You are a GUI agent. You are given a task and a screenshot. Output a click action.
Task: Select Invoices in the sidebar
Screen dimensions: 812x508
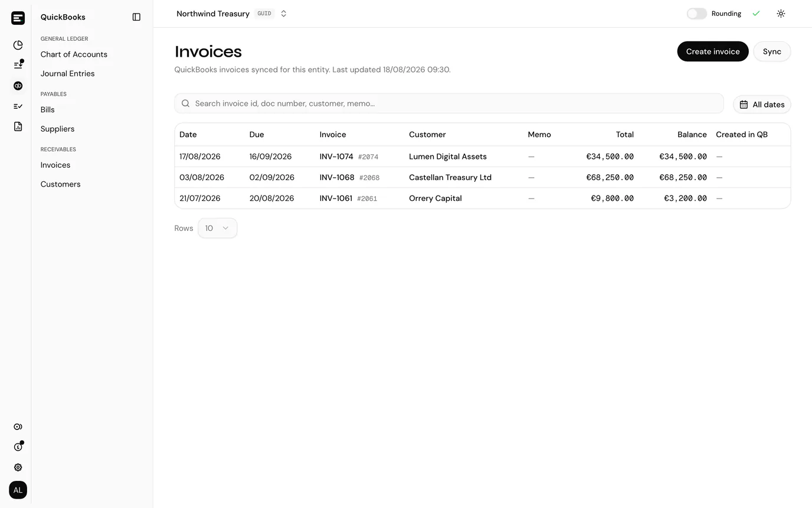[x=55, y=165]
